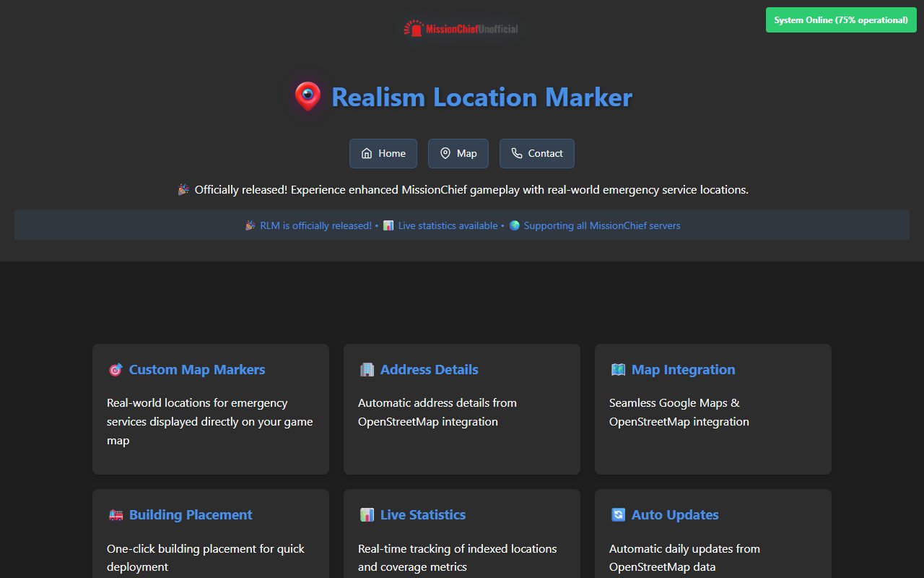Select the Auto Updates card title
The height and width of the screenshot is (578, 924).
pyautogui.click(x=675, y=515)
